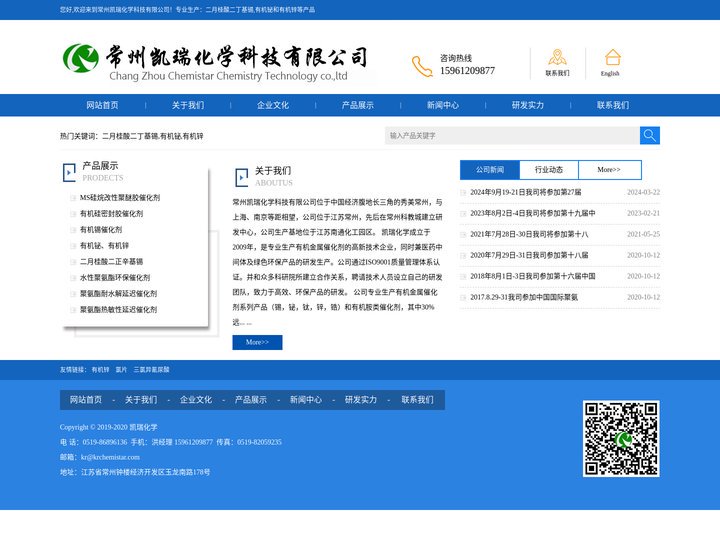
Task: Open 网站首页 in footer navigation
Action: click(x=86, y=400)
